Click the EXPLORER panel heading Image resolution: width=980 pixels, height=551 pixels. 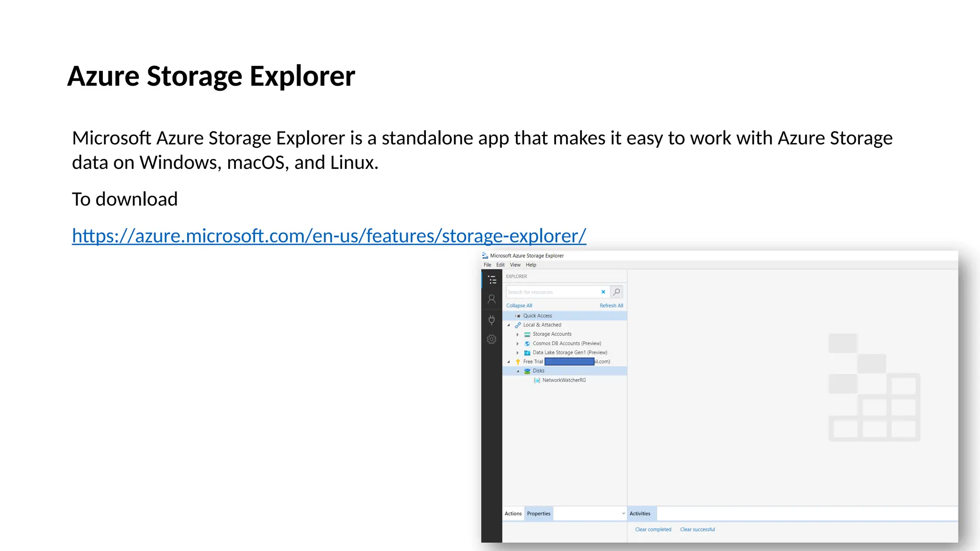[516, 276]
